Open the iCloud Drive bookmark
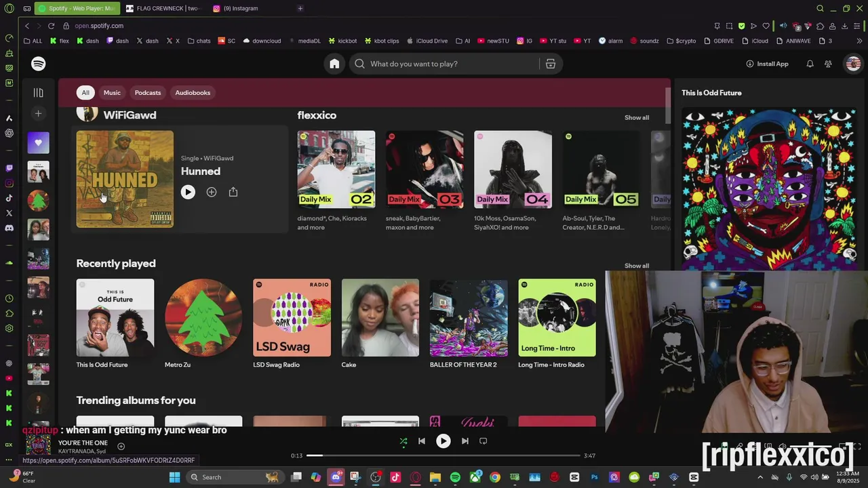The height and width of the screenshot is (488, 868). (427, 41)
